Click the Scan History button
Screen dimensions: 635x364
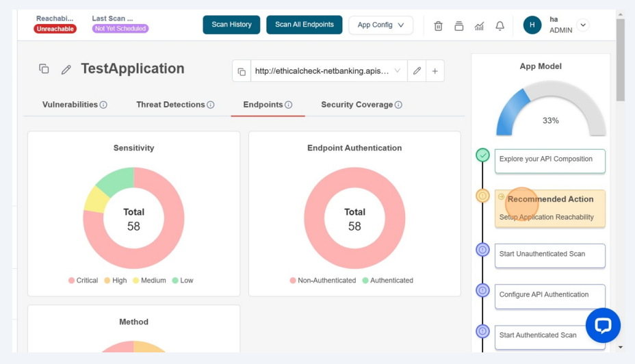(231, 25)
